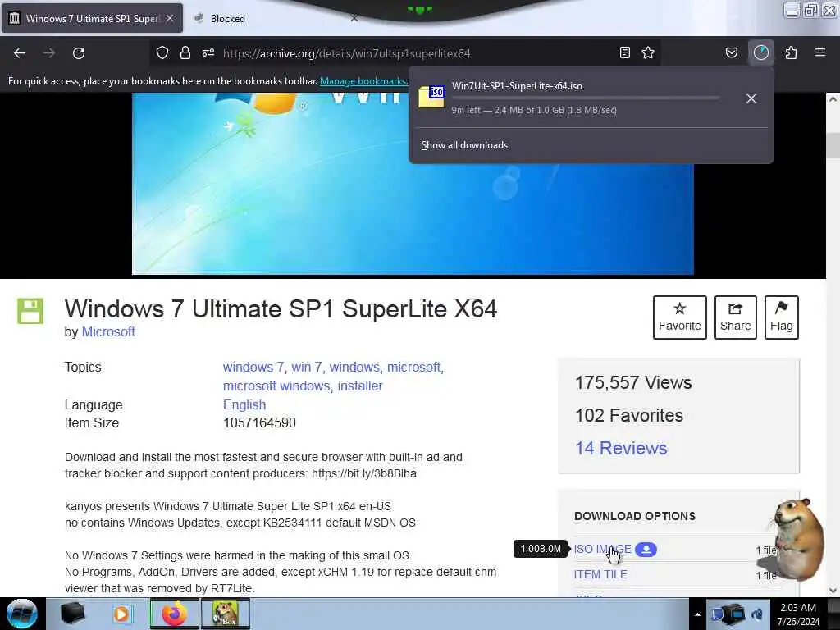
Task: Open the Windows Start orb
Action: tap(22, 614)
